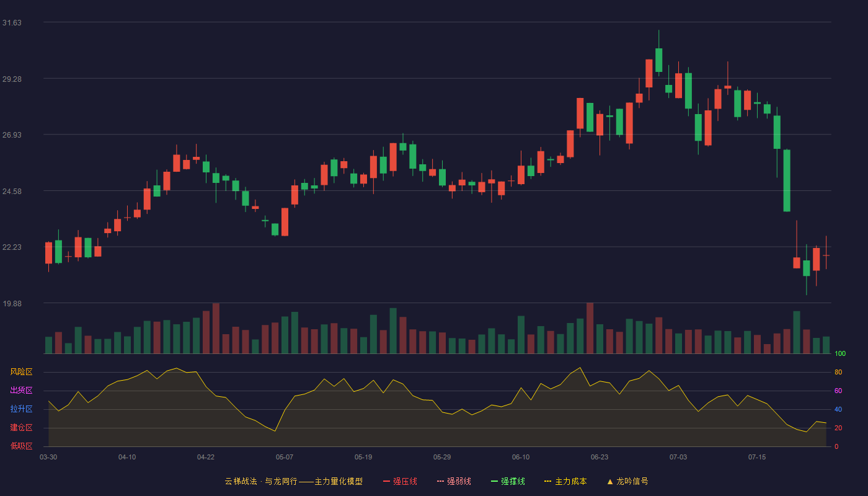Click the 03-30 date axis label
The height and width of the screenshot is (496, 868).
tap(48, 457)
